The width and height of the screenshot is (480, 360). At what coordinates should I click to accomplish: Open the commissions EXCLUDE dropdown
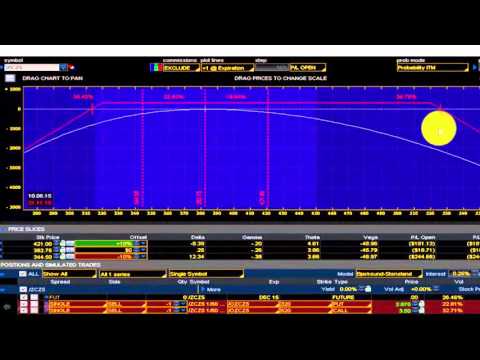point(181,68)
